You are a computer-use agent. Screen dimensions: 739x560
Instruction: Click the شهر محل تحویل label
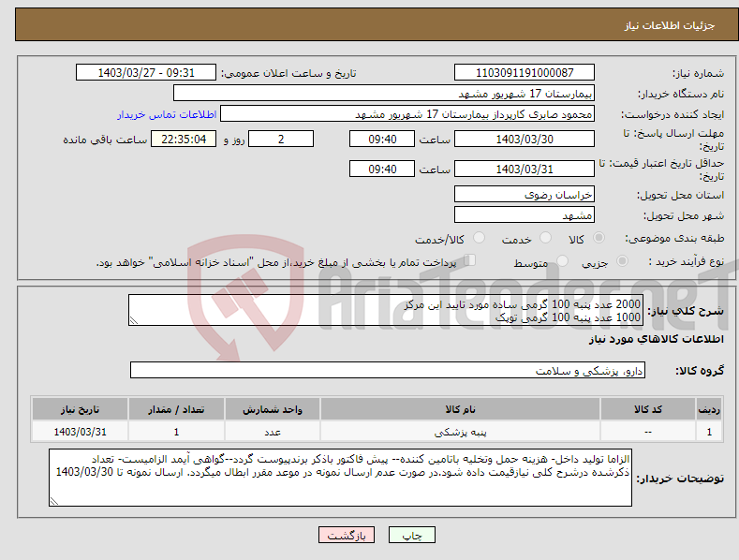pyautogui.click(x=684, y=216)
